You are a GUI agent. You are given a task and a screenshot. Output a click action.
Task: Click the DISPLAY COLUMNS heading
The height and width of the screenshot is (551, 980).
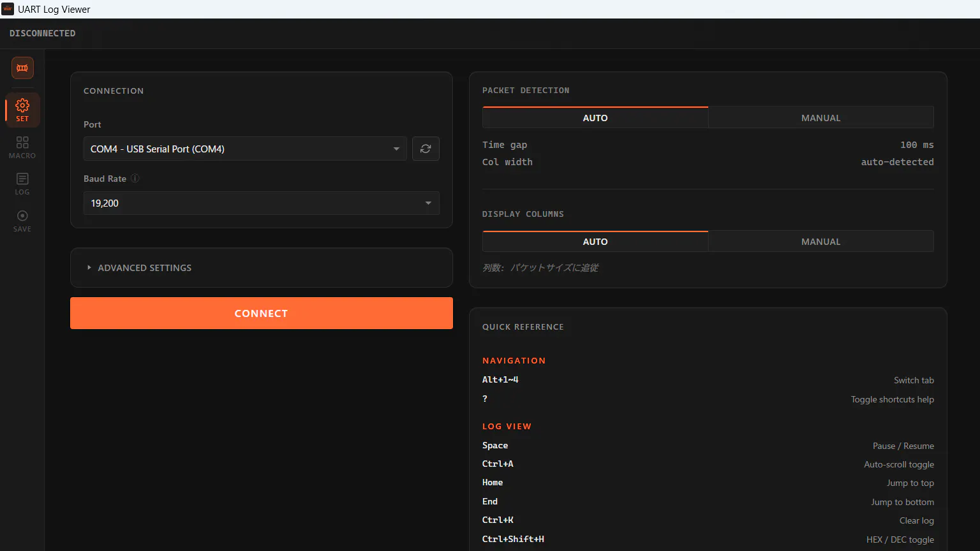(x=523, y=214)
